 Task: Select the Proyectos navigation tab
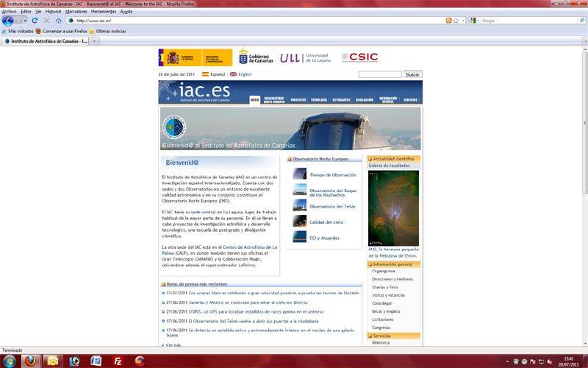click(298, 99)
